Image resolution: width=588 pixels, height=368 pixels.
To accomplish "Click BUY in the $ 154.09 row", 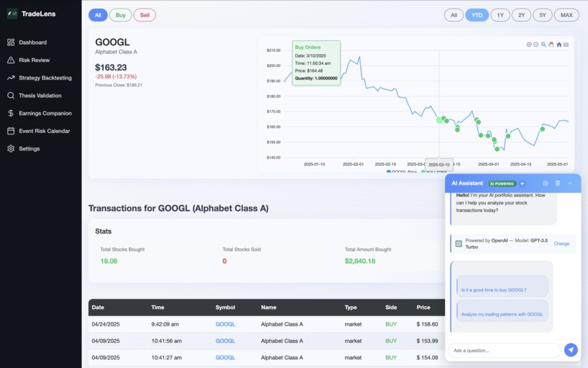I will tap(391, 358).
